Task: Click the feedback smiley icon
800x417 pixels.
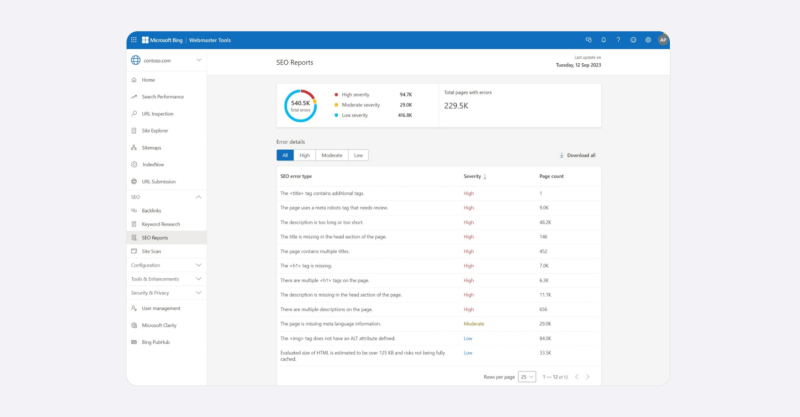Action: [633, 40]
